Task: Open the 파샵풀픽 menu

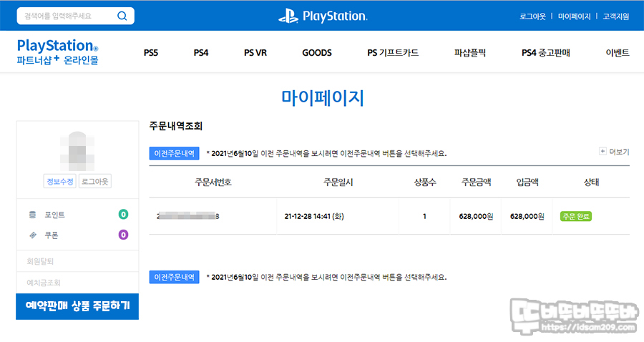Action: pos(470,52)
